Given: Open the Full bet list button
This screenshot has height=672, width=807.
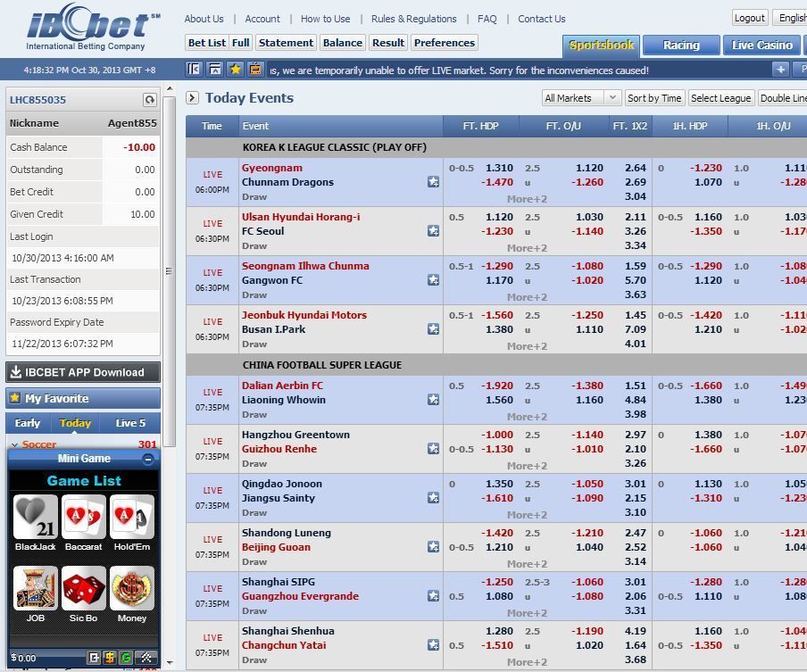Looking at the screenshot, I should tap(241, 43).
